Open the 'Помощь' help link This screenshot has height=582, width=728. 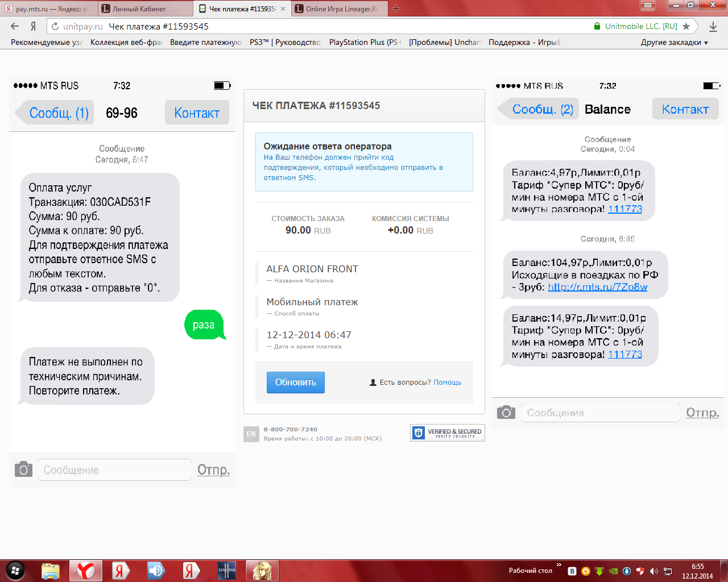click(x=448, y=383)
